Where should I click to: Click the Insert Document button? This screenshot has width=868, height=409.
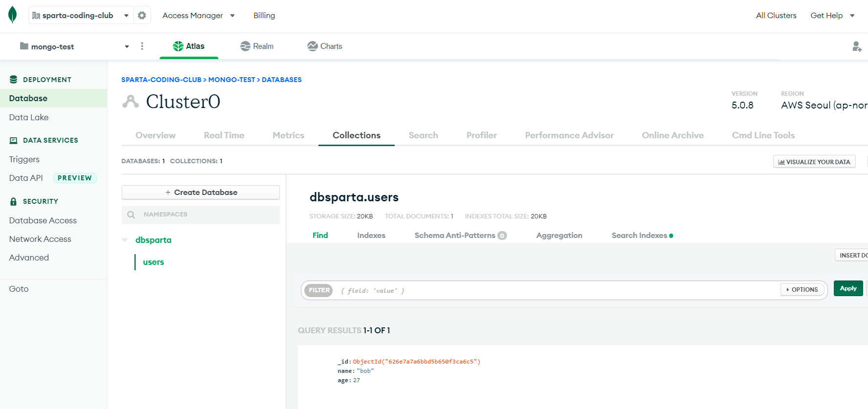coord(851,256)
